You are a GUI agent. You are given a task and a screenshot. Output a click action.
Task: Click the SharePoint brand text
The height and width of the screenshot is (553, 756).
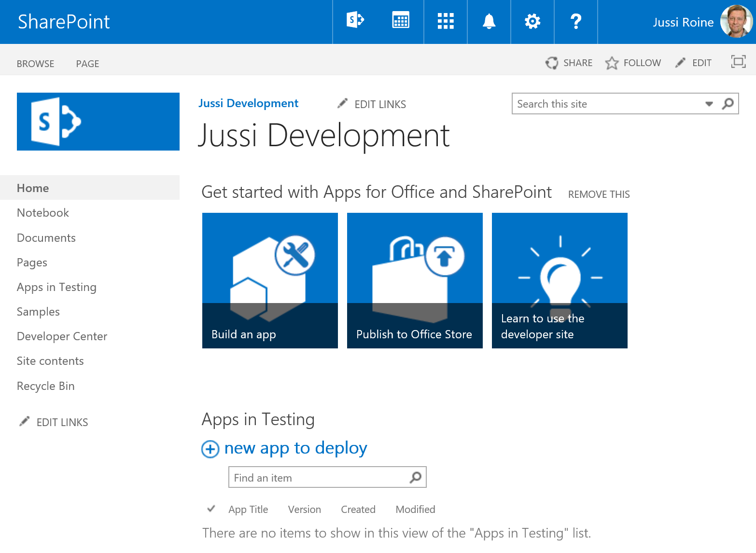pyautogui.click(x=64, y=22)
